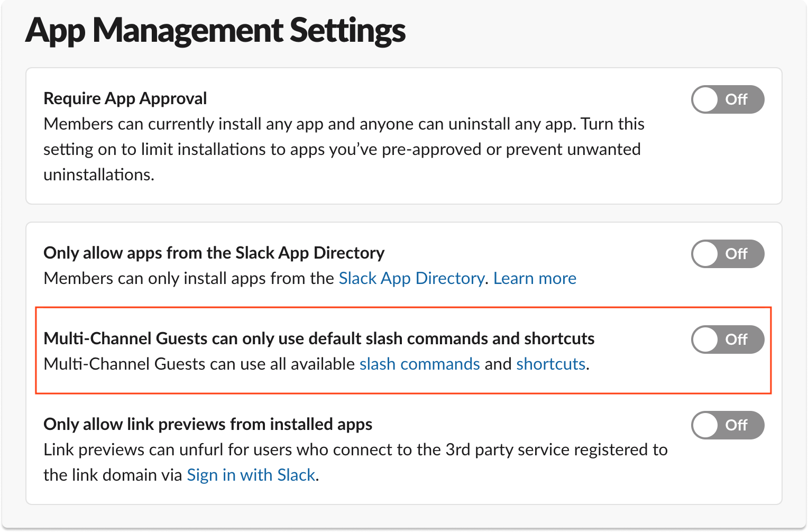Click the Only allow apps from Slack App Directory heading
The image size is (808, 532).
214,253
